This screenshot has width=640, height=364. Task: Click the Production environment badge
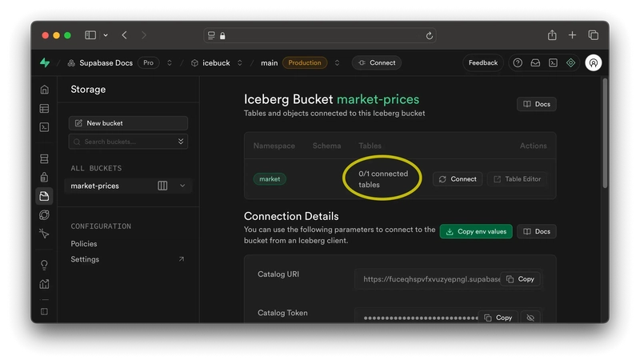coord(305,63)
